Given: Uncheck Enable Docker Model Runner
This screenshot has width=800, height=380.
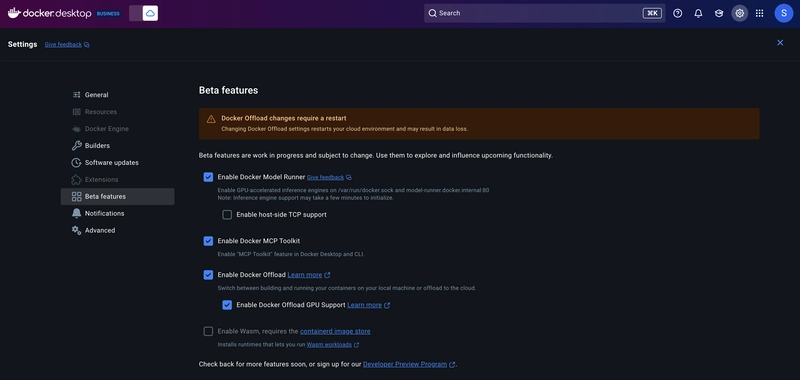Looking at the screenshot, I should tap(208, 177).
